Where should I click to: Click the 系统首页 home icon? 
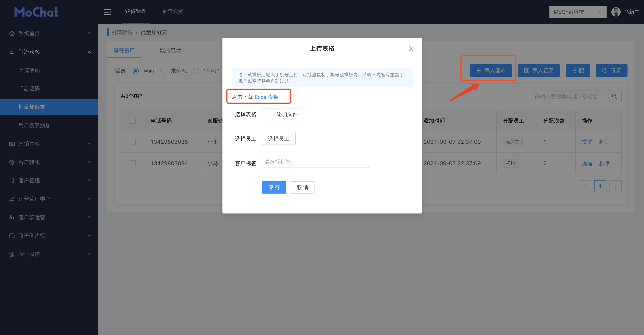tap(12, 34)
